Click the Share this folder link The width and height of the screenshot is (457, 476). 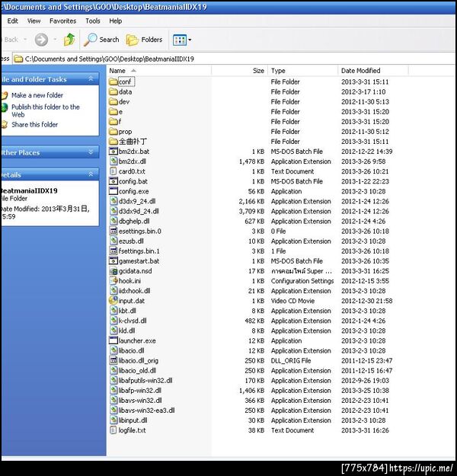(34, 125)
